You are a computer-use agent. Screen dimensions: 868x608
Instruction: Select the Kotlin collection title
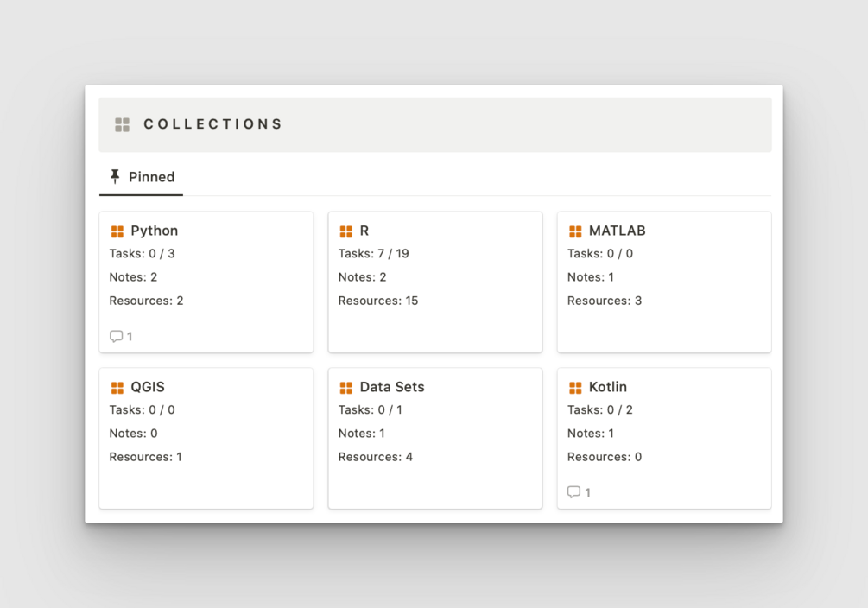coord(608,387)
